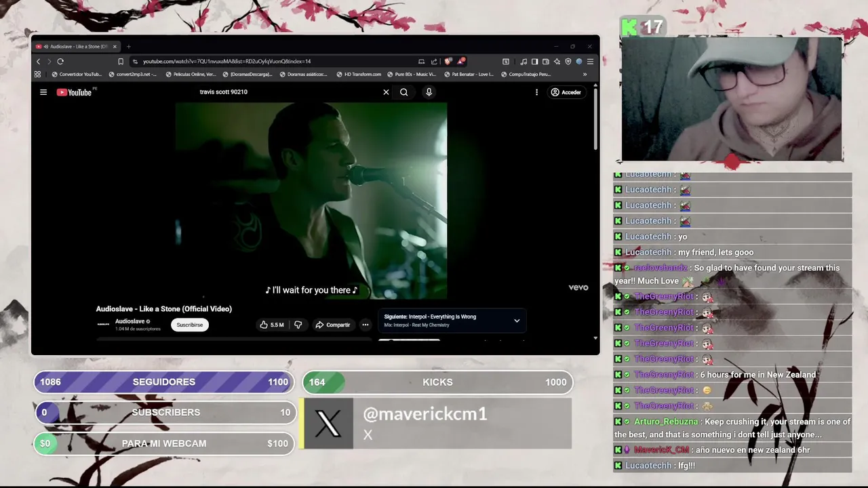
Task: Open the Audioslave channel avatar
Action: click(x=103, y=325)
